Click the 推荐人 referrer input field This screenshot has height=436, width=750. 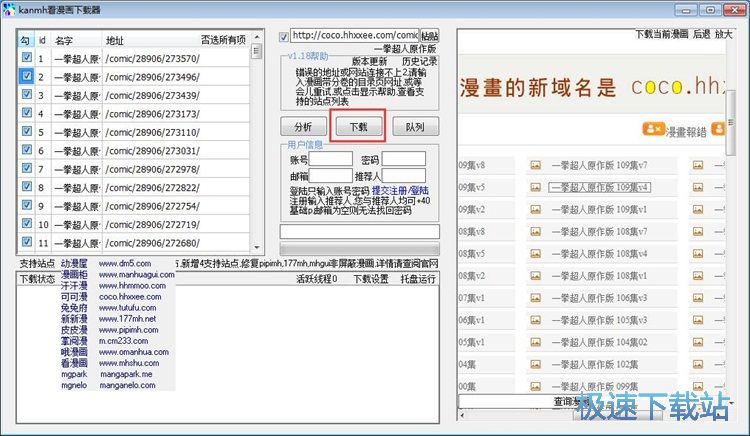[x=404, y=176]
